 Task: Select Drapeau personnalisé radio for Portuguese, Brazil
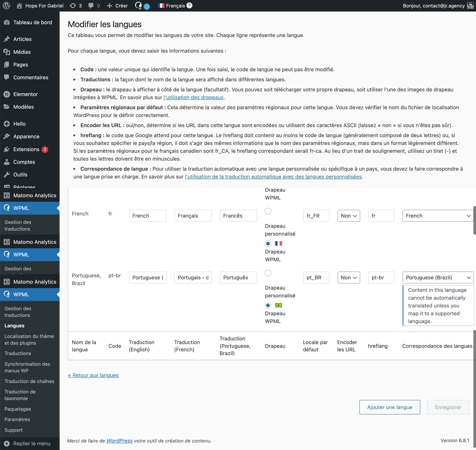pos(268,273)
